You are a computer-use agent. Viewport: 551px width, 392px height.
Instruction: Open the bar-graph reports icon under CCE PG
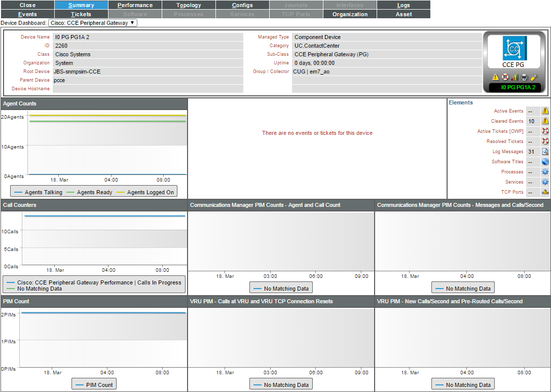515,77
